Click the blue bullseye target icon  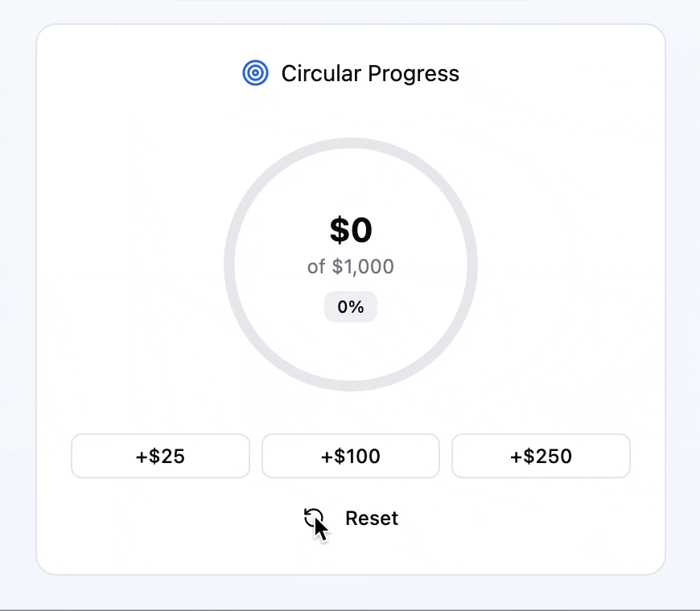pos(255,72)
